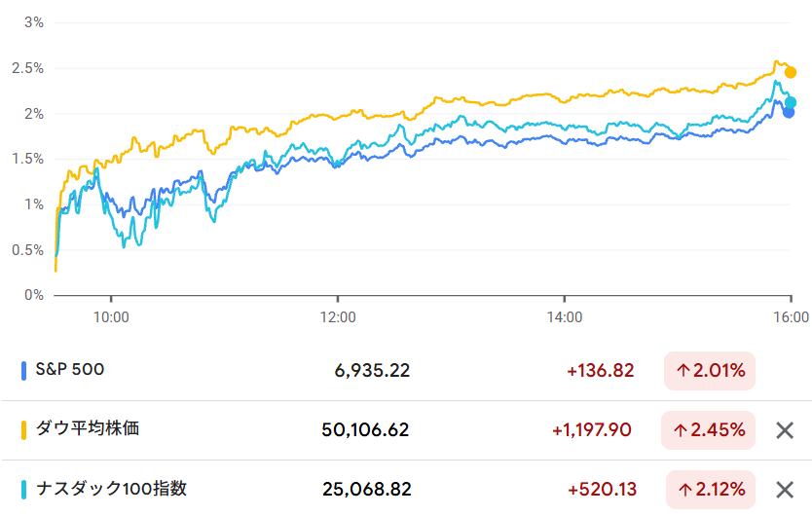Remove the ナスダック100指数 row with X
812x516 pixels.
785,490
